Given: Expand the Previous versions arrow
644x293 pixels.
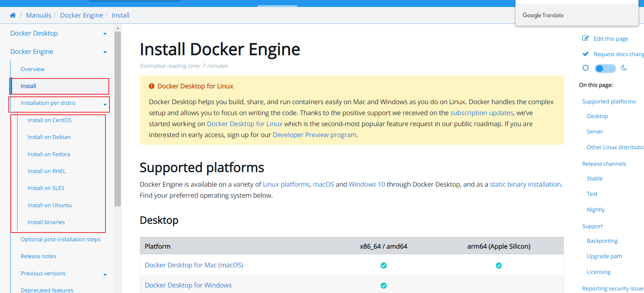Looking at the screenshot, I should point(105,275).
